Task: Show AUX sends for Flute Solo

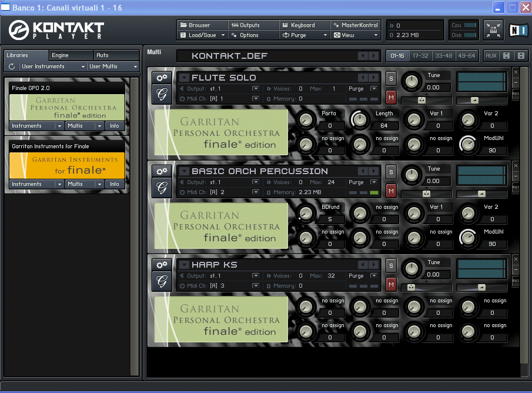Action: click(516, 94)
